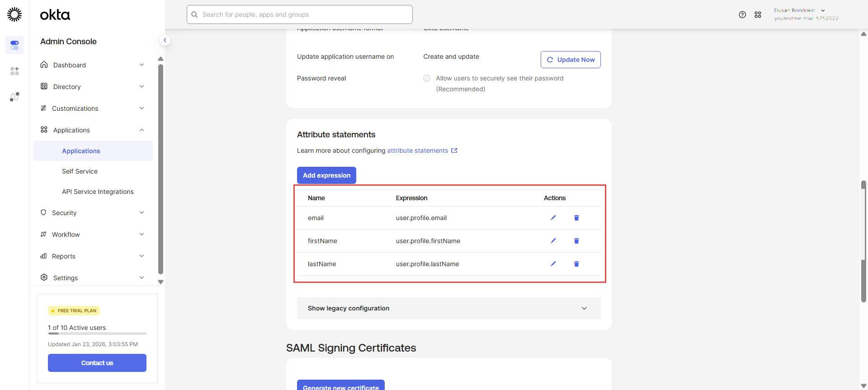Open the apps grid icon in header
868x390 pixels.
[758, 14]
